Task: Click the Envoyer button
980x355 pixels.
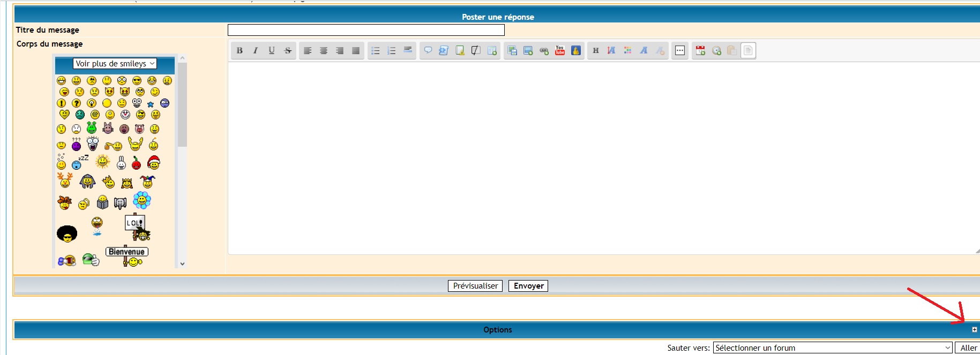Action: [x=528, y=286]
